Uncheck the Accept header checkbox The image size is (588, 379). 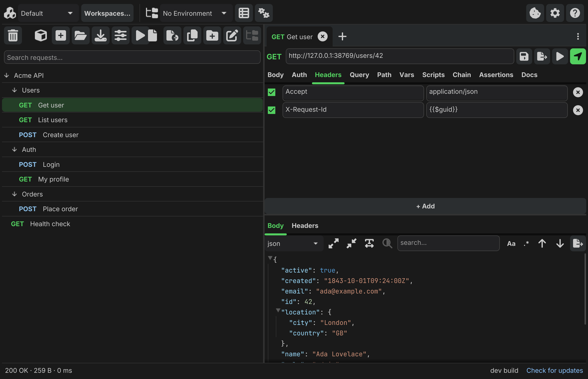pos(271,92)
